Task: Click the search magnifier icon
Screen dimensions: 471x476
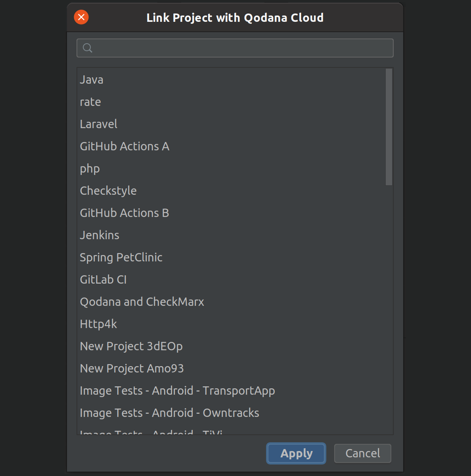Action: pos(87,48)
